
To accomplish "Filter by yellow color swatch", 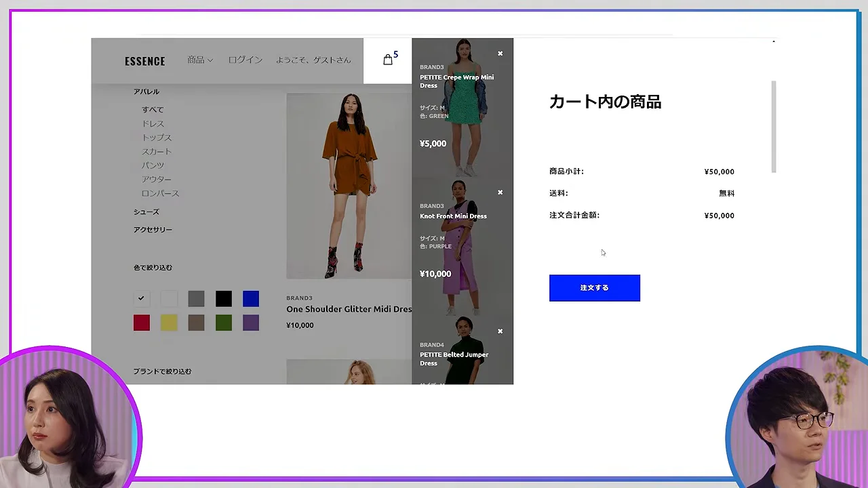I will pyautogui.click(x=169, y=323).
